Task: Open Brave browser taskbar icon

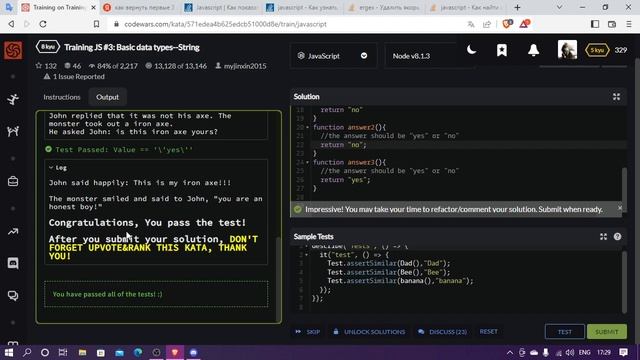Action: [175, 352]
